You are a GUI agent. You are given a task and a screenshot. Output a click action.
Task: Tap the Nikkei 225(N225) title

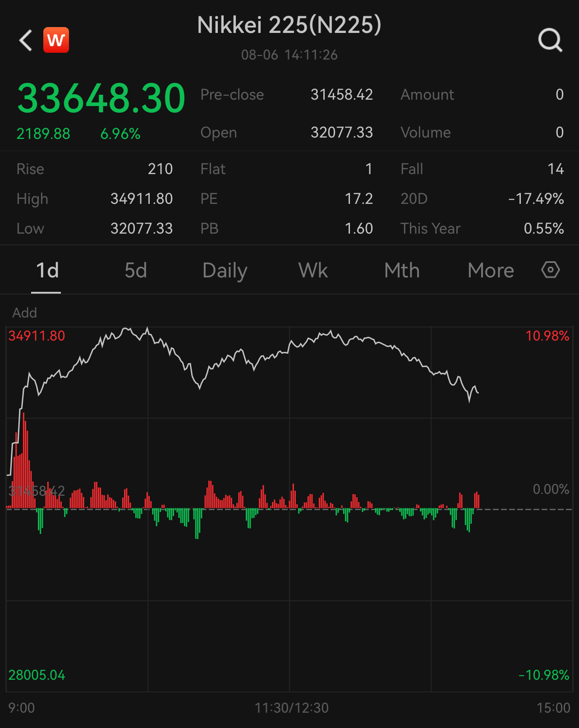click(289, 25)
